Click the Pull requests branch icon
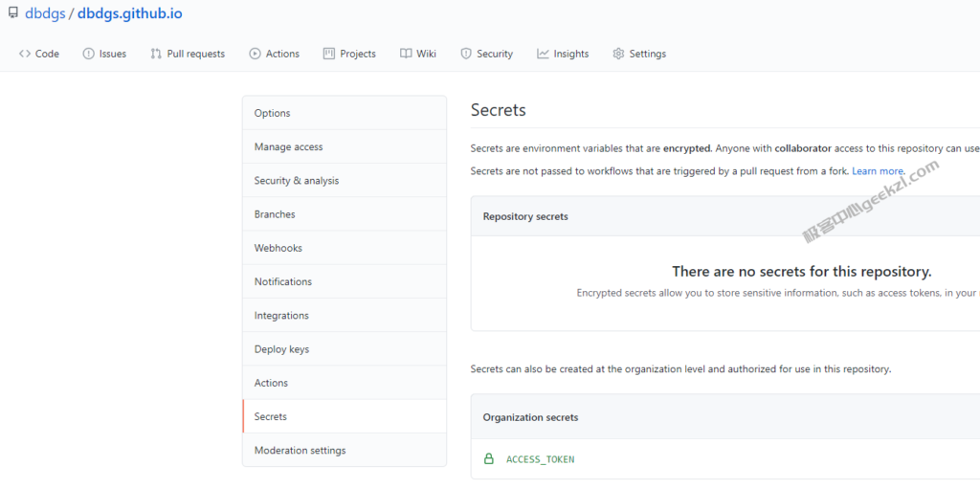The width and height of the screenshot is (980, 489). 156,54
